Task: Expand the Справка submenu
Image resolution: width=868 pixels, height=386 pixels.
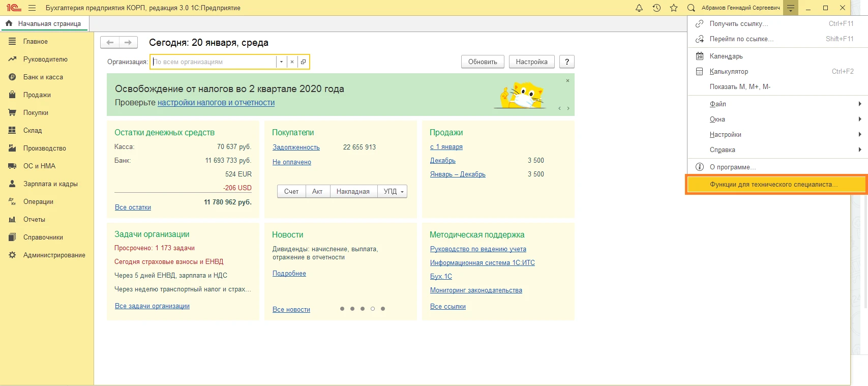Action: click(x=778, y=150)
